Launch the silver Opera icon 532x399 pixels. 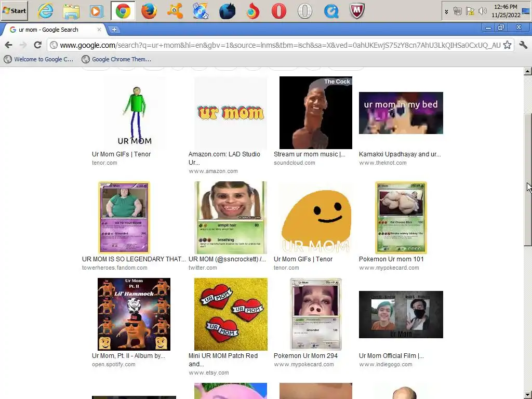click(304, 11)
